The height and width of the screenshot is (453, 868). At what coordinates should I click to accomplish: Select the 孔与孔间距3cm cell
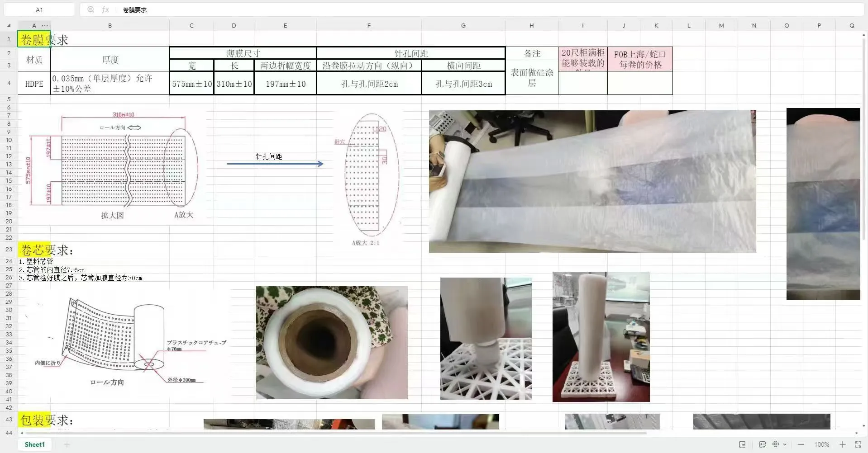(463, 84)
